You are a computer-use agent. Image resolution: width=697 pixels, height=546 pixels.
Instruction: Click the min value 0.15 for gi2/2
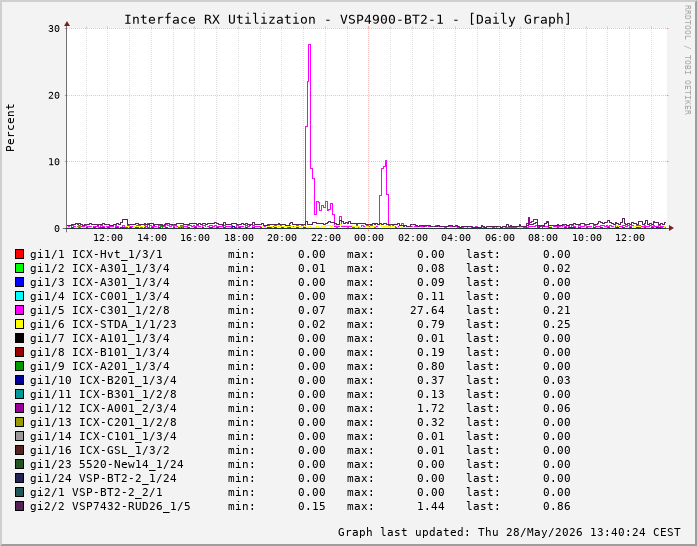click(x=312, y=506)
